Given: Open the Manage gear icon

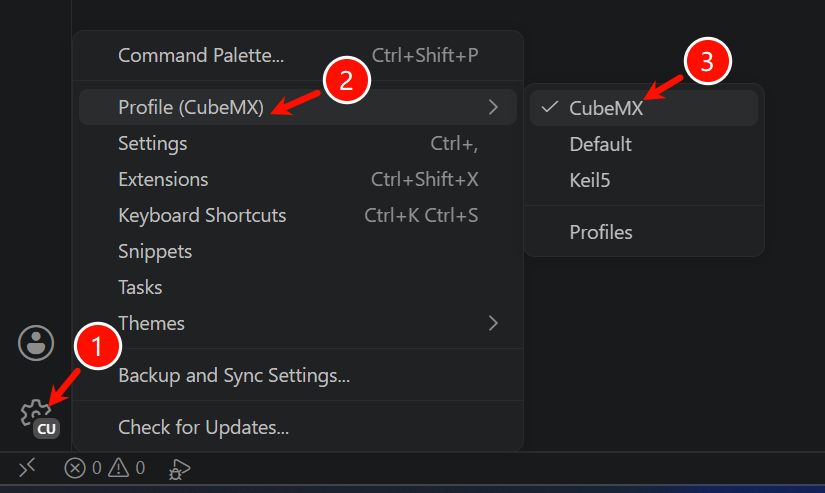Looking at the screenshot, I should pos(34,414).
